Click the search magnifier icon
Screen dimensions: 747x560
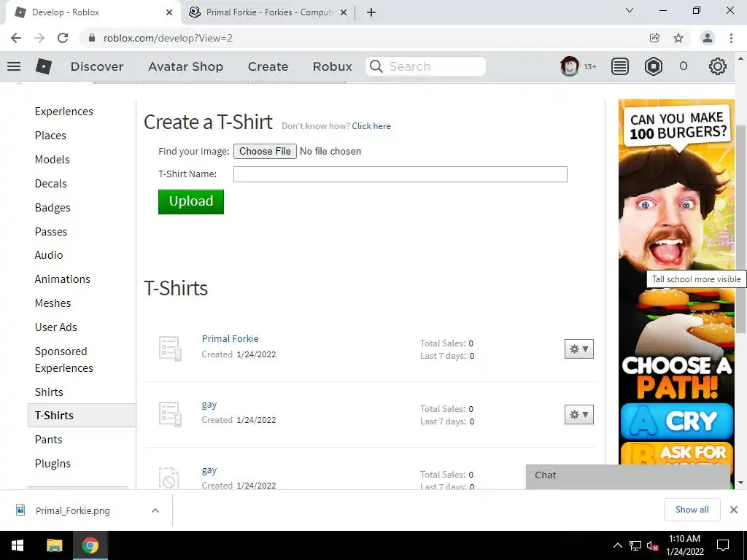[x=376, y=66]
